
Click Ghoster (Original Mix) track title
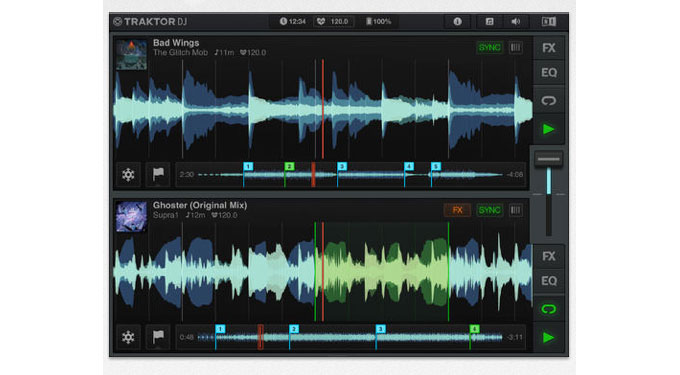tap(200, 205)
